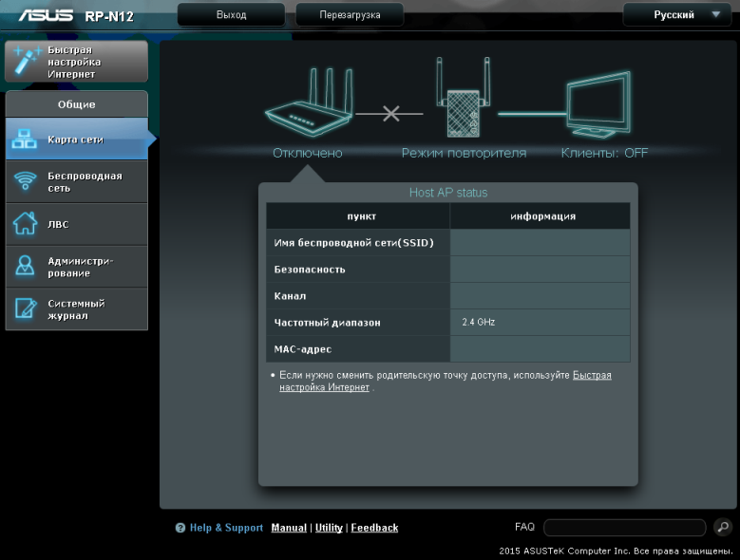This screenshot has height=560, width=740.
Task: Open Администрирование menu item
Action: (x=76, y=267)
